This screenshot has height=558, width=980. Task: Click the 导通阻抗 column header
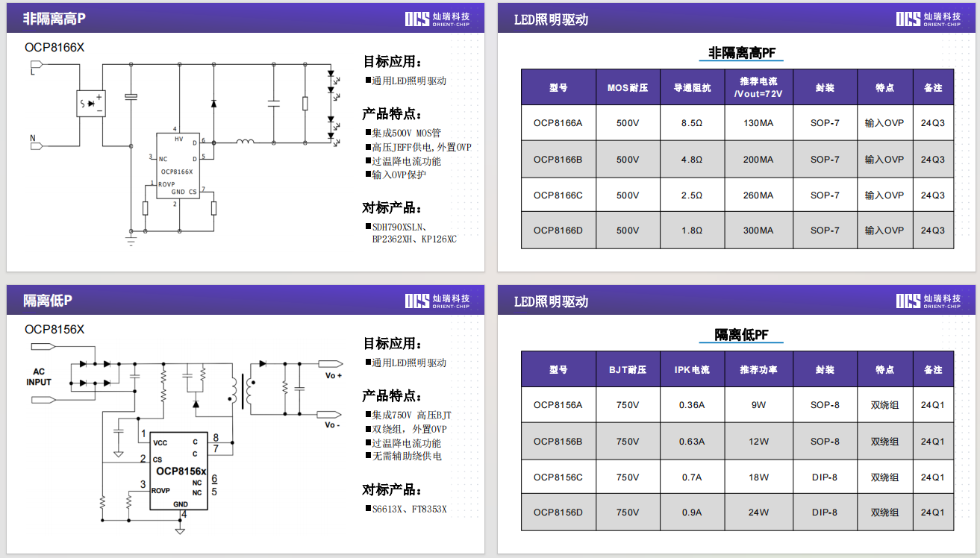692,87
